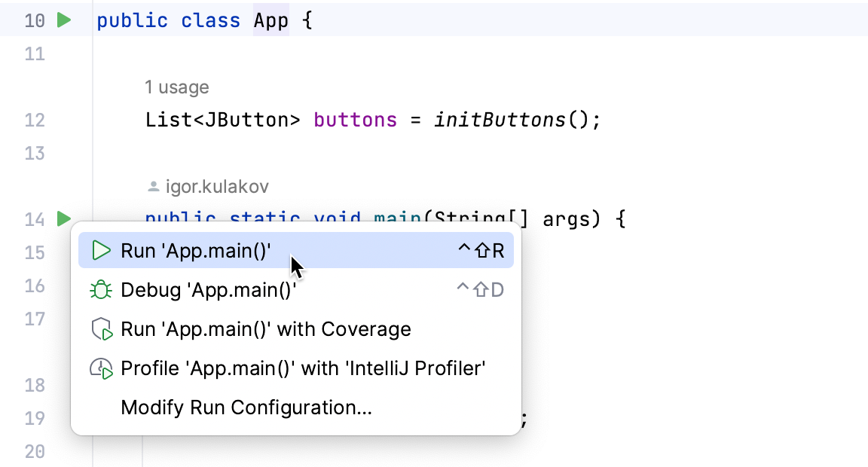Click the author avatar icon beside igor.kulakov
The image size is (868, 467).
154,187
